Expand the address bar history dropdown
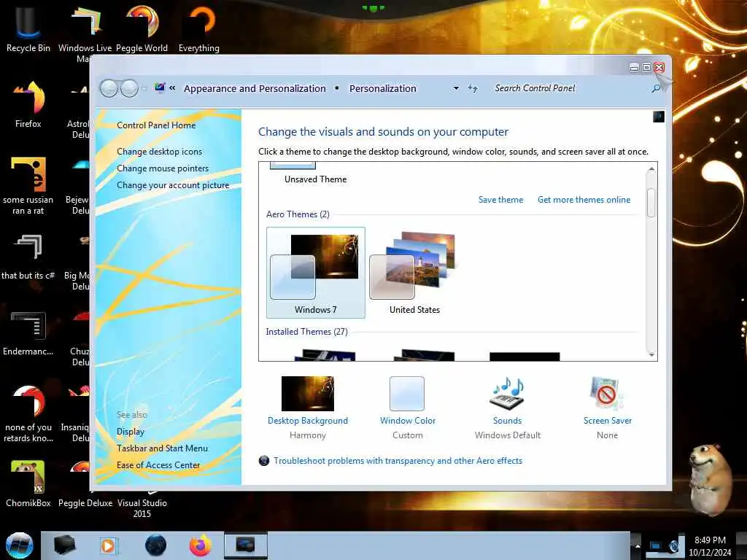The height and width of the screenshot is (560, 747). 456,88
